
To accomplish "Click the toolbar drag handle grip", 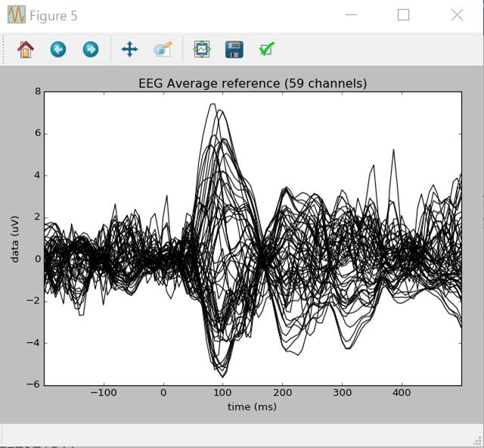I will [5, 50].
